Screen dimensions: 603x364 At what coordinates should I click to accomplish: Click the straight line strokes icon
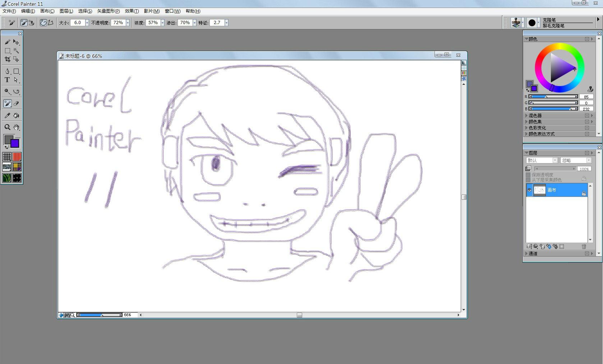(x=51, y=23)
